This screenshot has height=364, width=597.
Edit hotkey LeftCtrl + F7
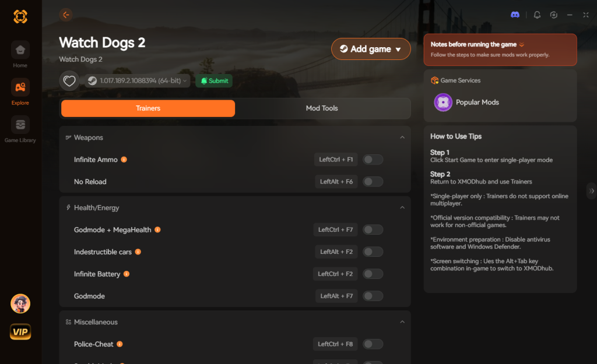[x=335, y=229]
